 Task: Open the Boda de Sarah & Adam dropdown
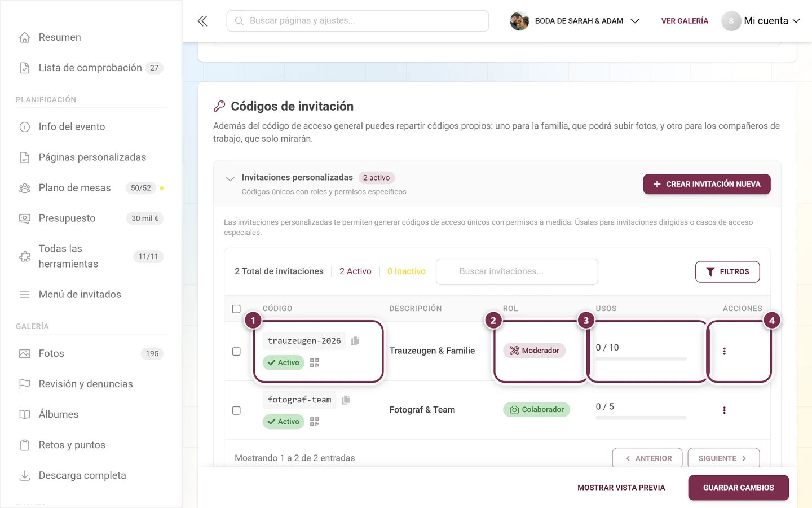point(575,21)
